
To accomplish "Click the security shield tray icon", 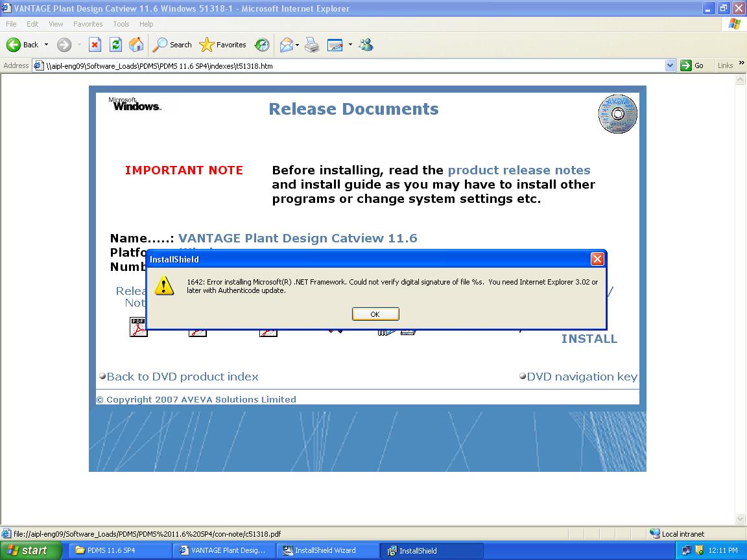I will pyautogui.click(x=699, y=550).
